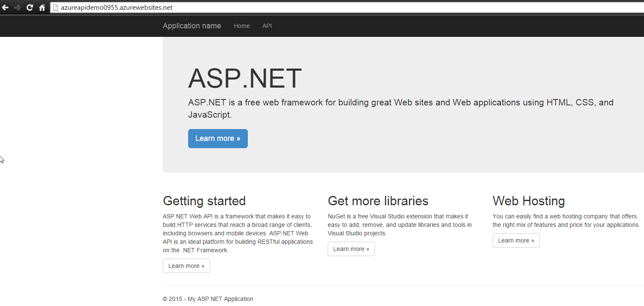Click the '© 2015 - My ASP.NET Application' footer

pyautogui.click(x=208, y=299)
